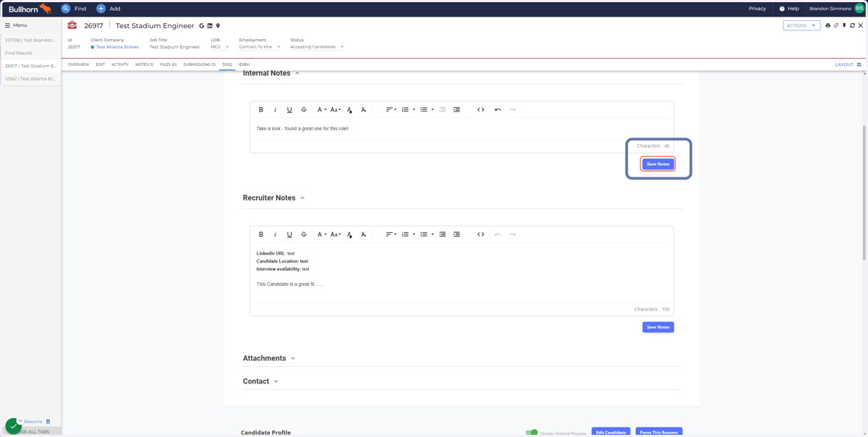
Task: Switch to the NOTES (1) tab
Action: [144, 64]
